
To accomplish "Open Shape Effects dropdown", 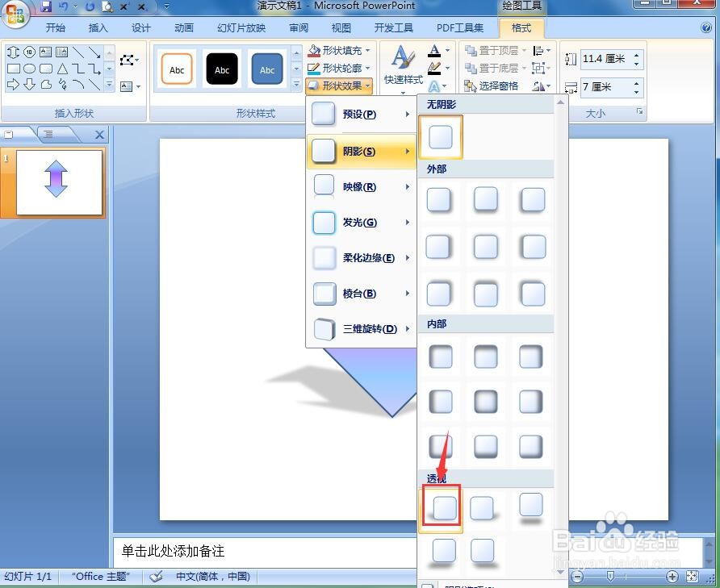I will click(339, 85).
